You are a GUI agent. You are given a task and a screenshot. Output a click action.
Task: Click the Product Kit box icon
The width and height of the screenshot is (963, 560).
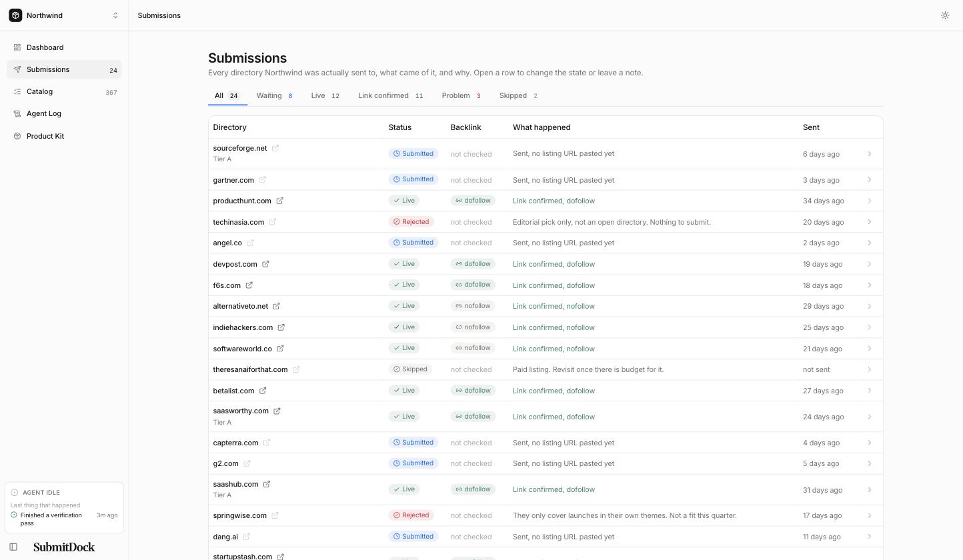tap(17, 136)
